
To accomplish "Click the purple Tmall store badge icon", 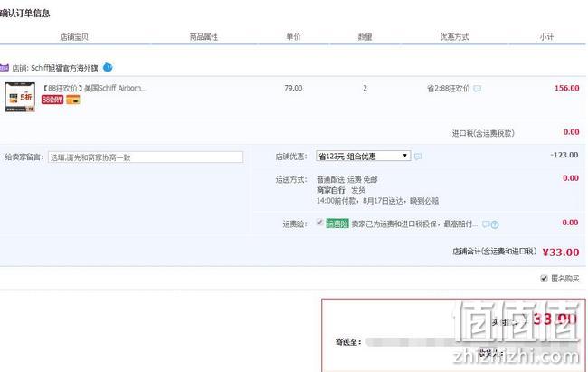I will 5,68.
